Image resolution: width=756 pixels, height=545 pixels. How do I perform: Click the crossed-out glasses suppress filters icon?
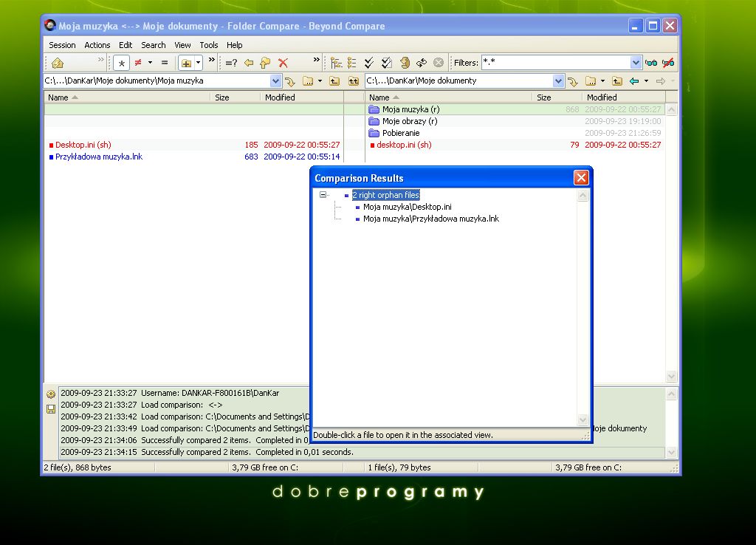pos(668,63)
